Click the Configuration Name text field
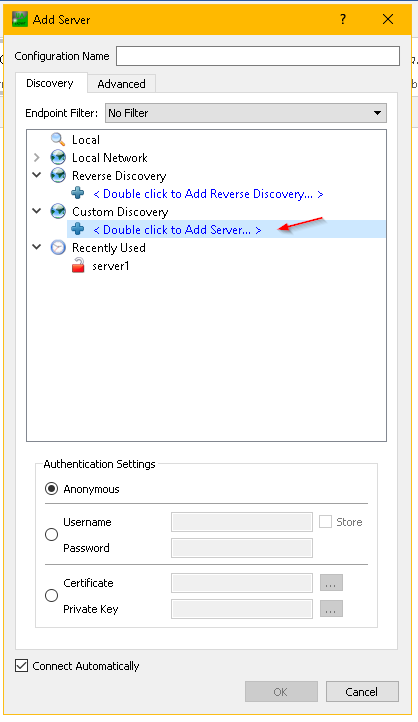 (x=258, y=56)
